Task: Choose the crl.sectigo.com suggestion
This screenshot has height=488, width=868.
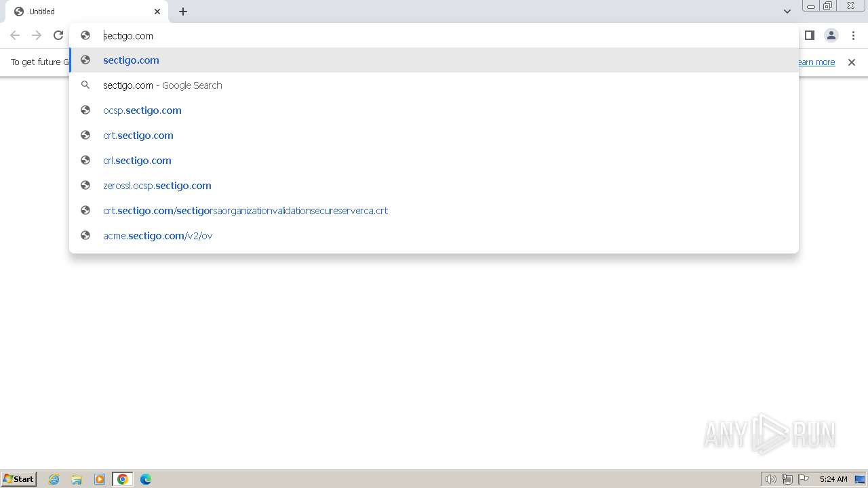Action: coord(434,161)
